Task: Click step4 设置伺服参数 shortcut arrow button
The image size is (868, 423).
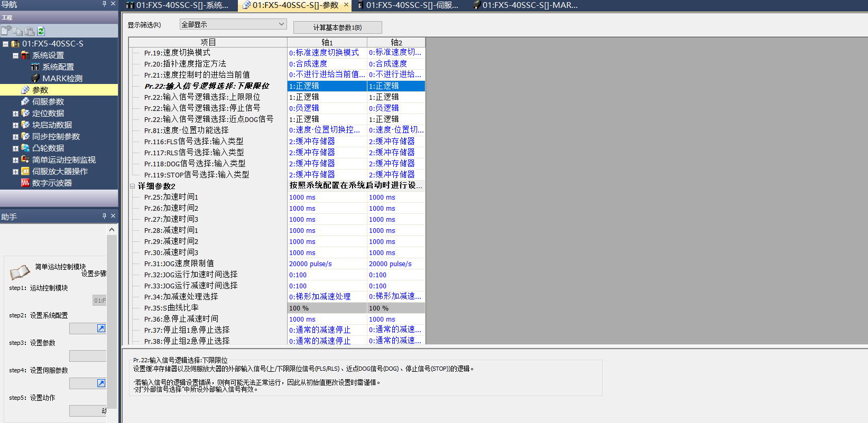Action: (x=101, y=383)
